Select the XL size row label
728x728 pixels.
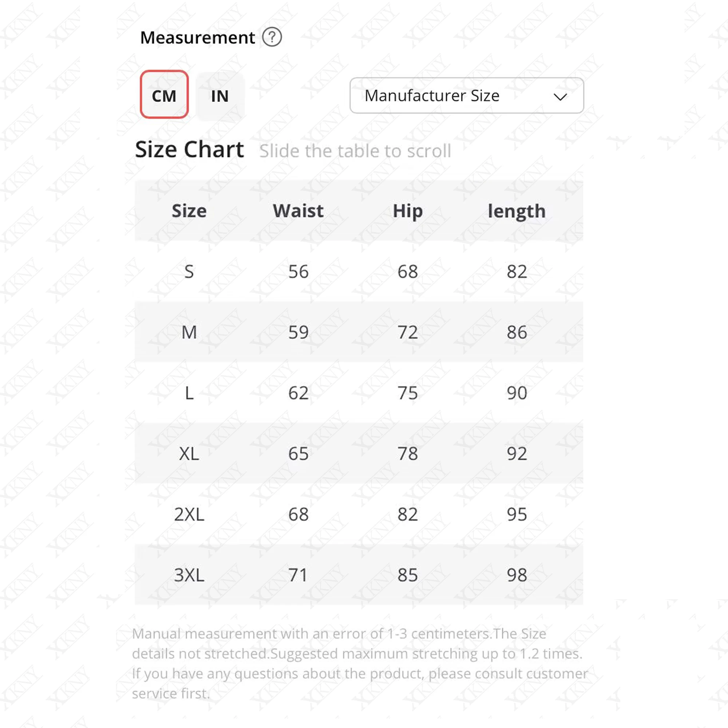(189, 453)
